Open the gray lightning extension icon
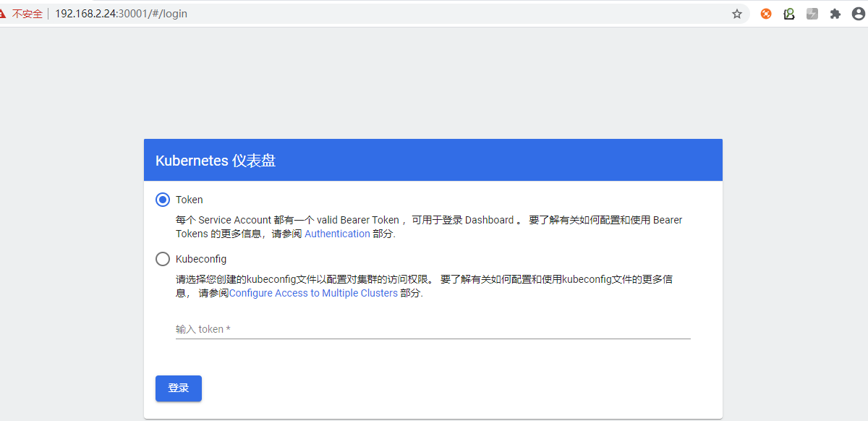This screenshot has width=868, height=421. [x=812, y=14]
